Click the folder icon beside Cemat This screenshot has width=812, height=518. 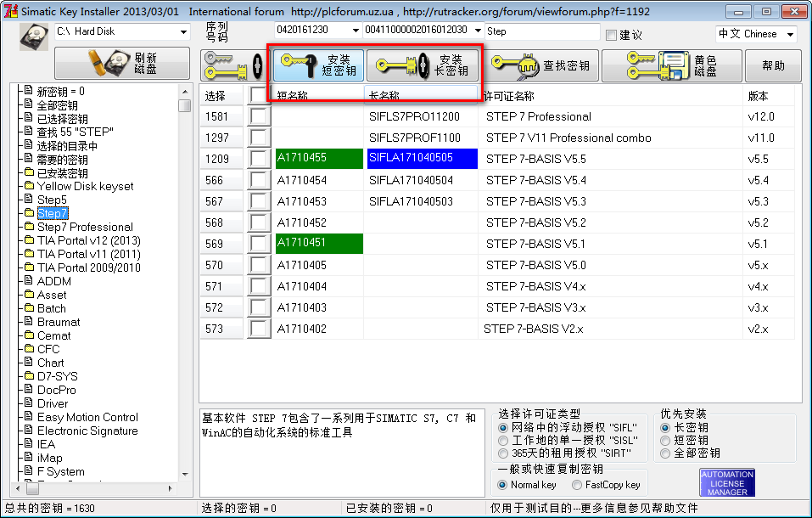29,335
